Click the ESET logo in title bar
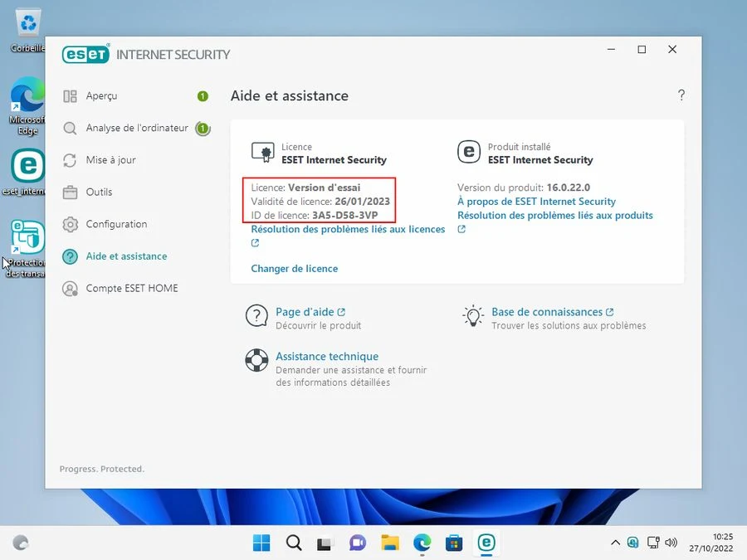The width and height of the screenshot is (747, 560). pos(85,54)
